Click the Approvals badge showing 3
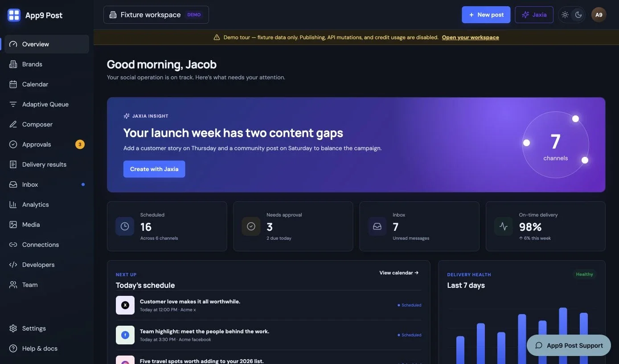This screenshot has height=364, width=619. (80, 144)
